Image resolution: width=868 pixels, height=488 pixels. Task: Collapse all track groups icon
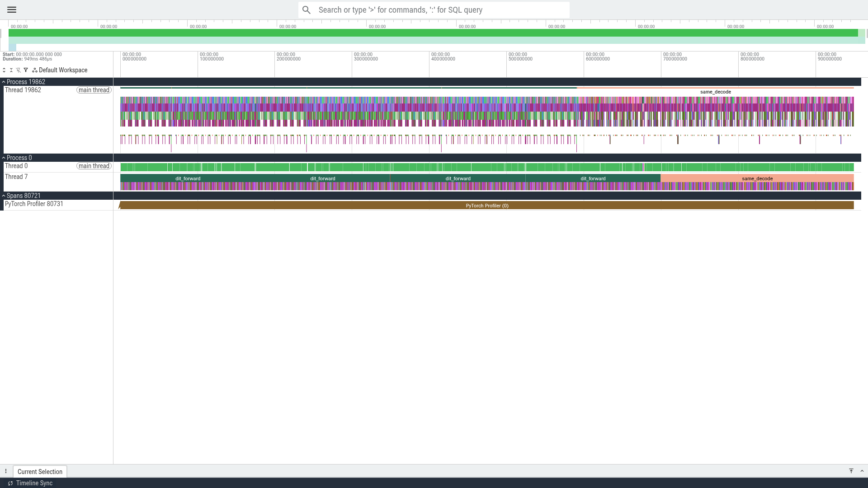(11, 70)
